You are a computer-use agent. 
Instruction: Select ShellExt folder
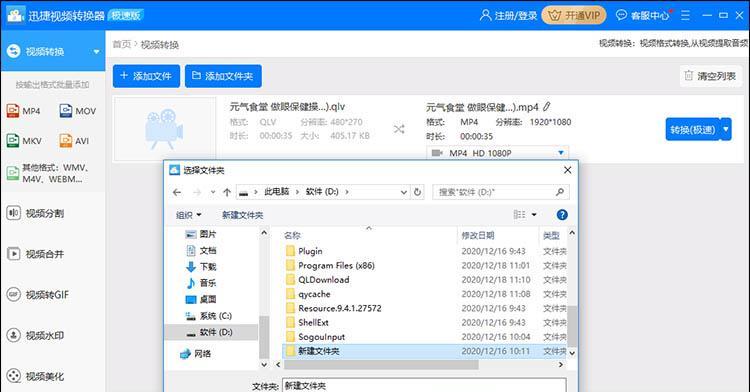(307, 323)
